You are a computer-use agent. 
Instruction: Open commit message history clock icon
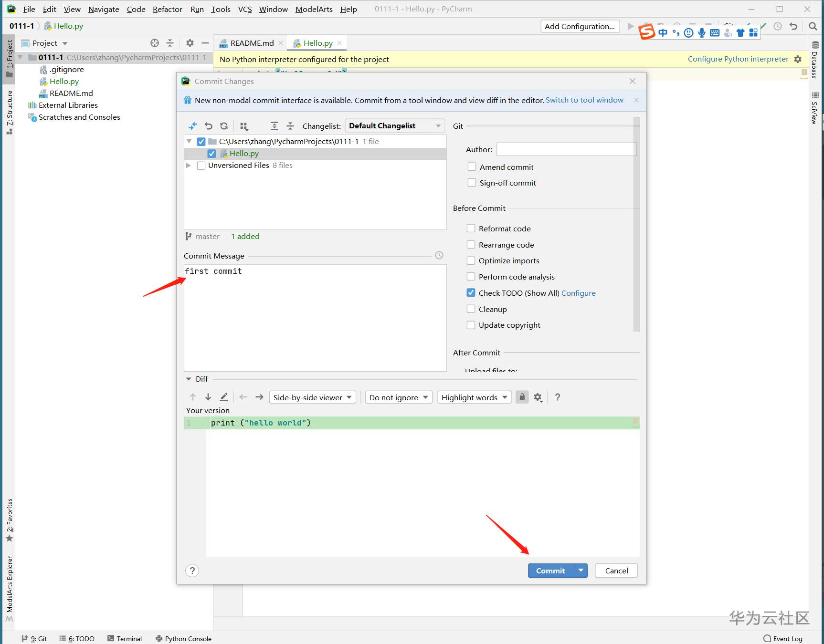click(x=439, y=256)
